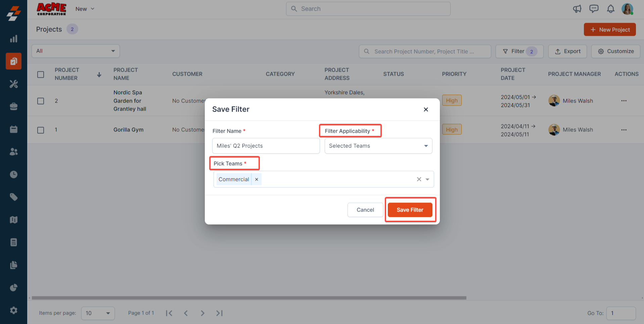Open the chat messages icon

[x=594, y=9]
